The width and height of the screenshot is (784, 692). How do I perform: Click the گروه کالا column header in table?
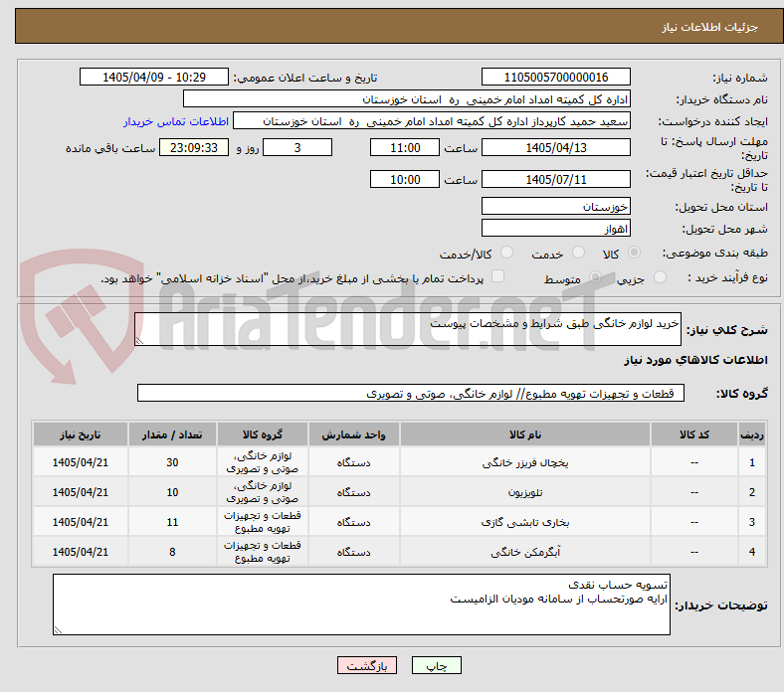coord(262,434)
